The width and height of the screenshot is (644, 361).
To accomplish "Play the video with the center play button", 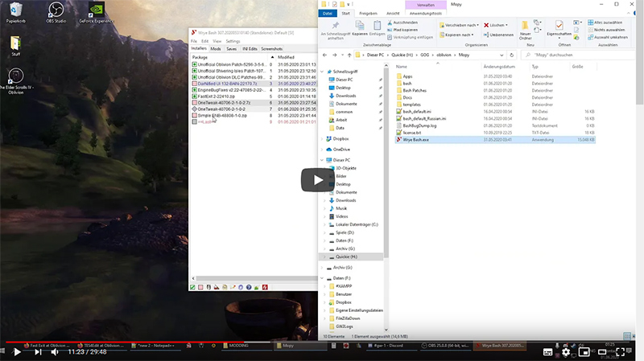I will pos(317,179).
